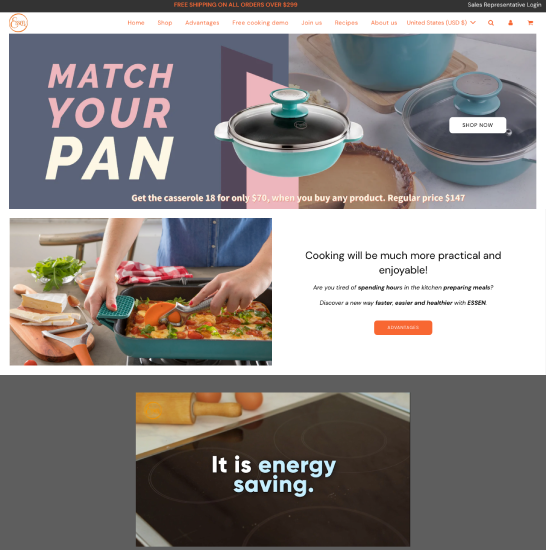Click the Match Your Pan banner image

click(x=272, y=121)
